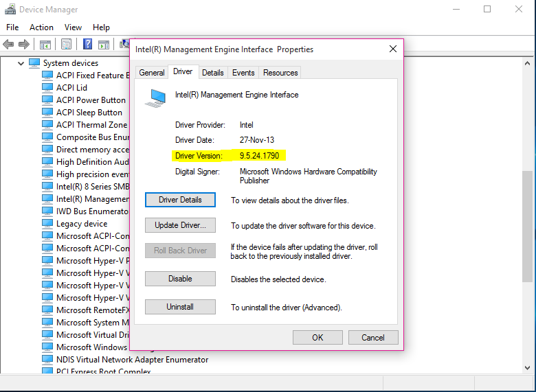
Task: Click the System devices category label
Action: pos(71,63)
